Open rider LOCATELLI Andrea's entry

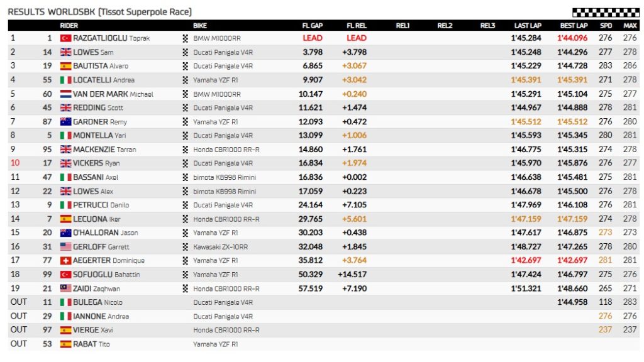[104, 80]
